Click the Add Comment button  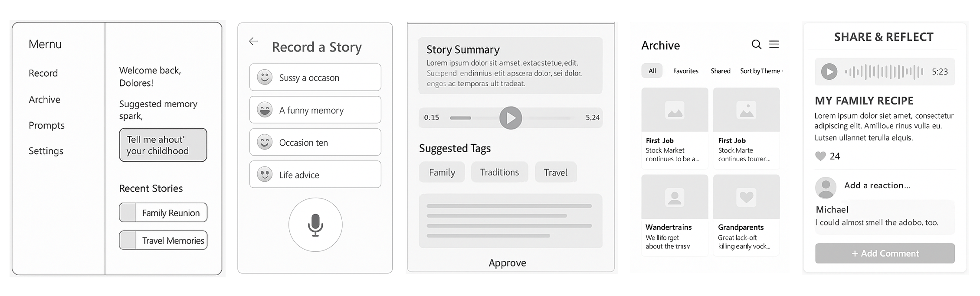(885, 254)
